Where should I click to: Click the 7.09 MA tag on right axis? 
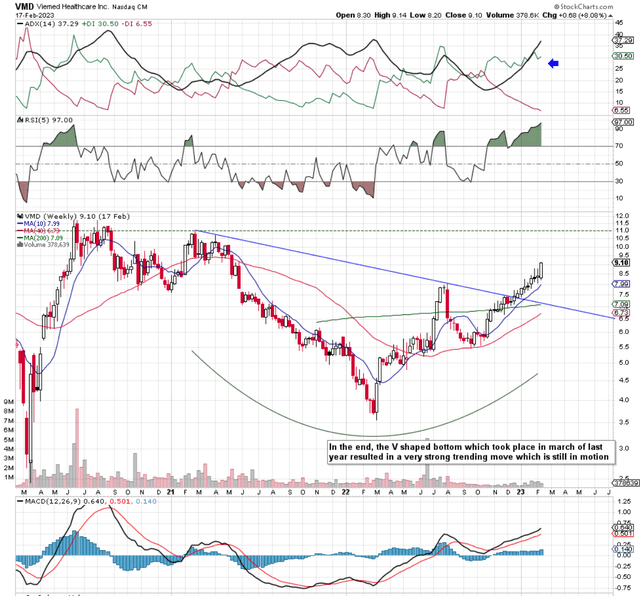click(621, 304)
